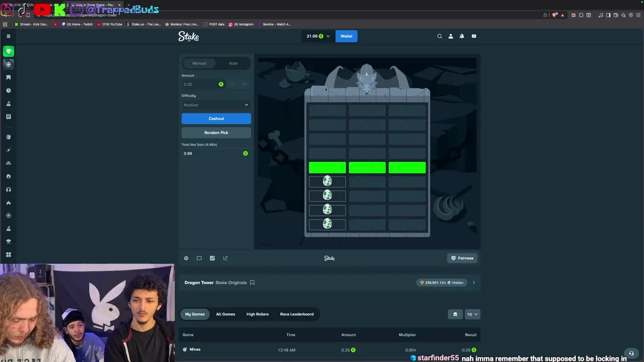Click the green shield icon in sidebar

[9, 51]
